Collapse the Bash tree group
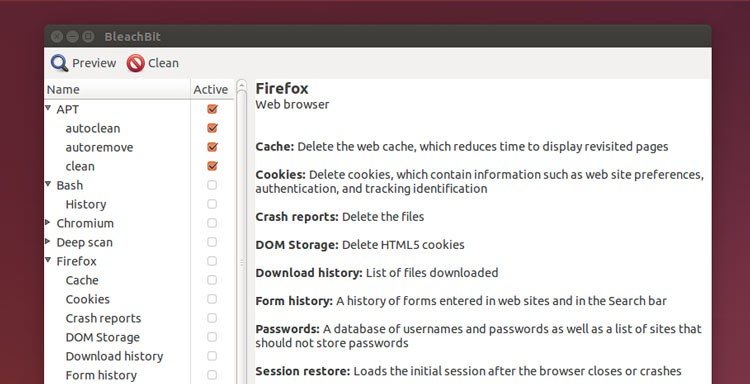 (48, 184)
